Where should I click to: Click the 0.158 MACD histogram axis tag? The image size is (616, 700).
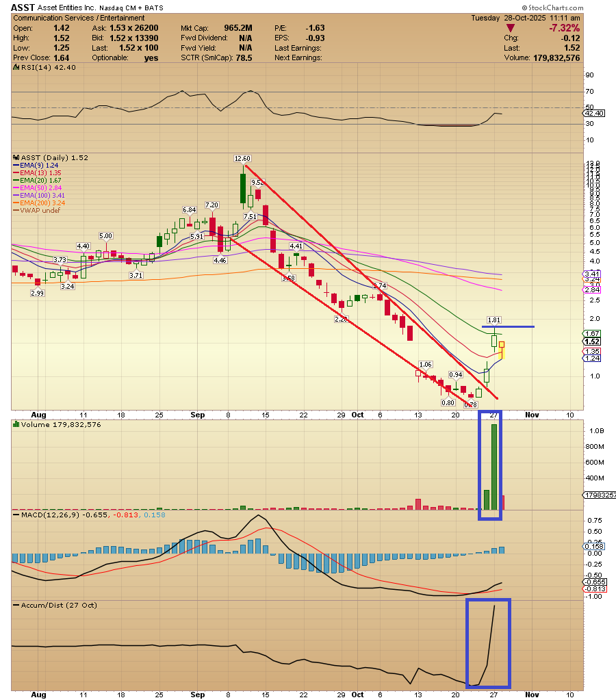pyautogui.click(x=595, y=547)
